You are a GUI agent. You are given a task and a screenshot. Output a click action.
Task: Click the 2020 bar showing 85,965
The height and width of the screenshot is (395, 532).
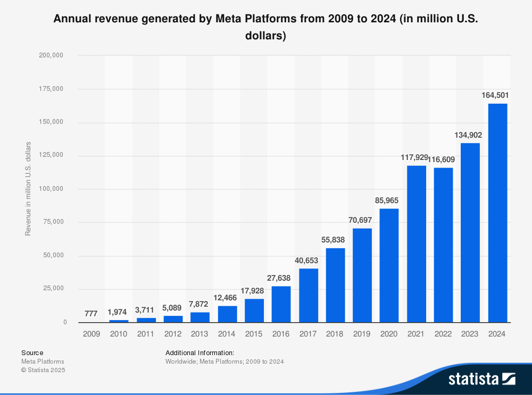click(389, 265)
